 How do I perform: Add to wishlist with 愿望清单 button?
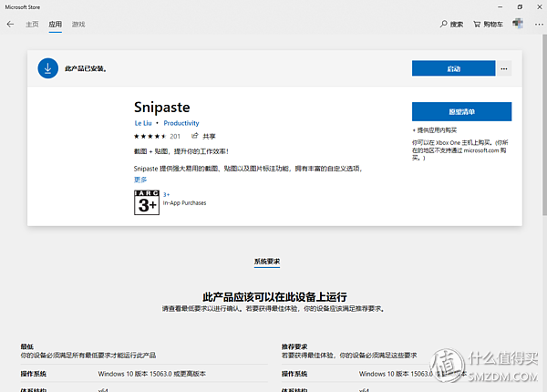pyautogui.click(x=461, y=111)
